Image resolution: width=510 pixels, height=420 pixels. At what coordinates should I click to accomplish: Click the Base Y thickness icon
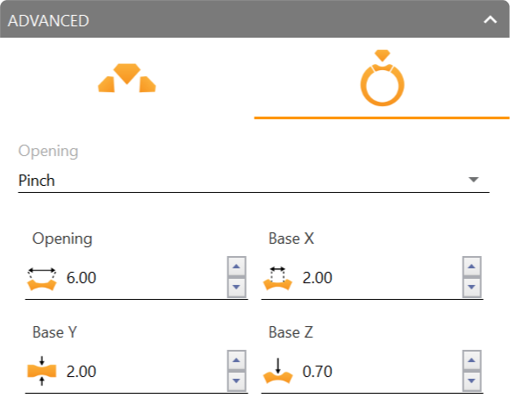[x=42, y=371]
